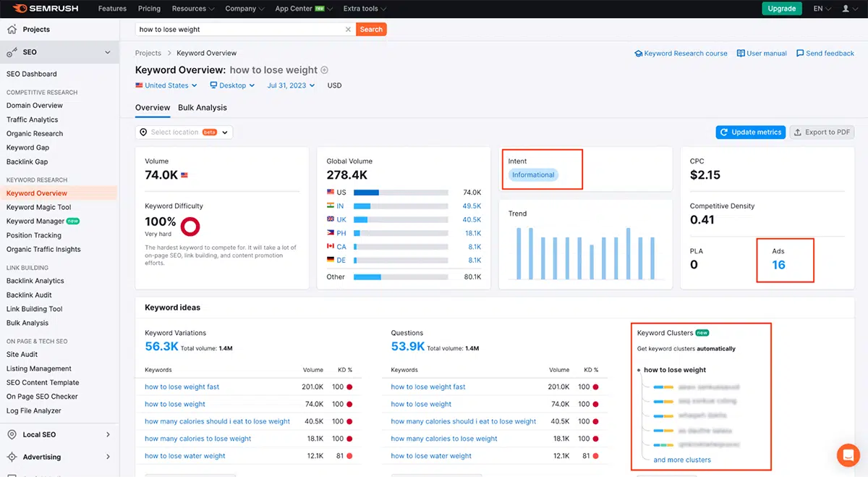Click the US flag next to Volume
Screen dimensions: 868x477
(x=184, y=174)
